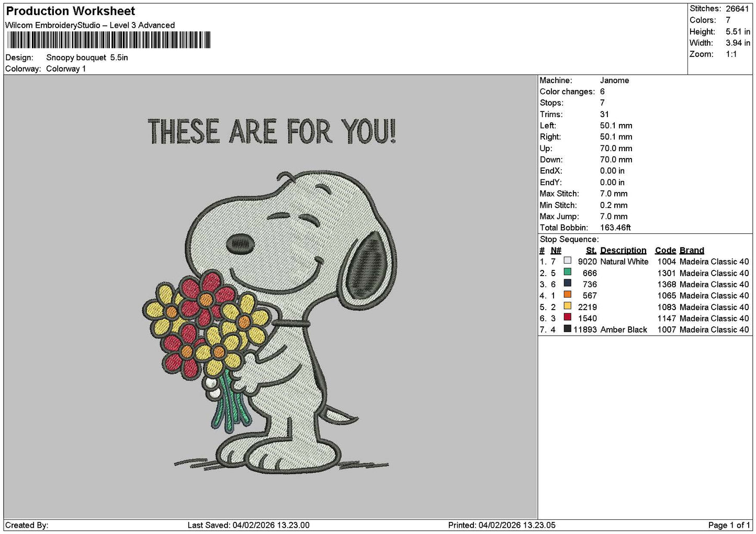Screen dimensions: 756x534
Task: Click stitch count '2219' in stop 5
Action: [587, 307]
